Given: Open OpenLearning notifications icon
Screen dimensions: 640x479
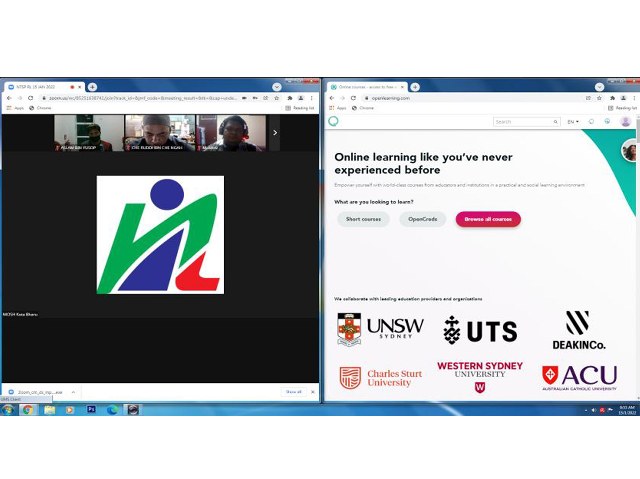Looking at the screenshot, I should pos(607,121).
